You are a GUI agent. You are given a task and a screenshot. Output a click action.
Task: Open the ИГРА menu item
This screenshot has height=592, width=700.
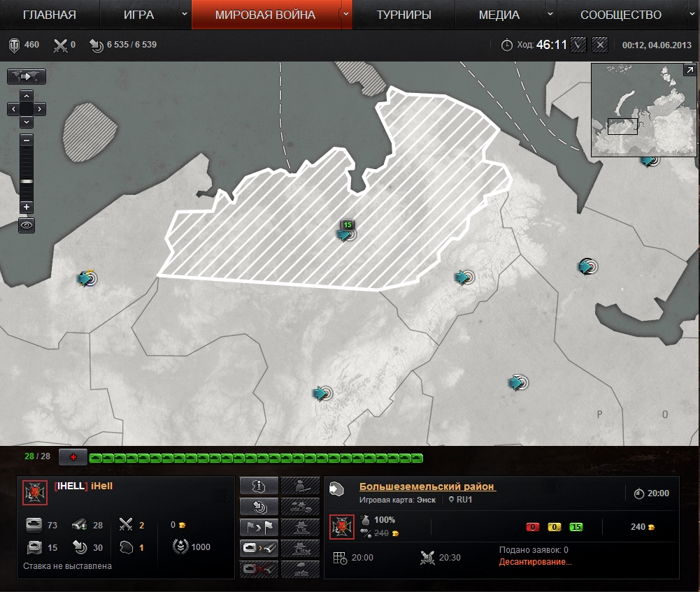(x=139, y=15)
